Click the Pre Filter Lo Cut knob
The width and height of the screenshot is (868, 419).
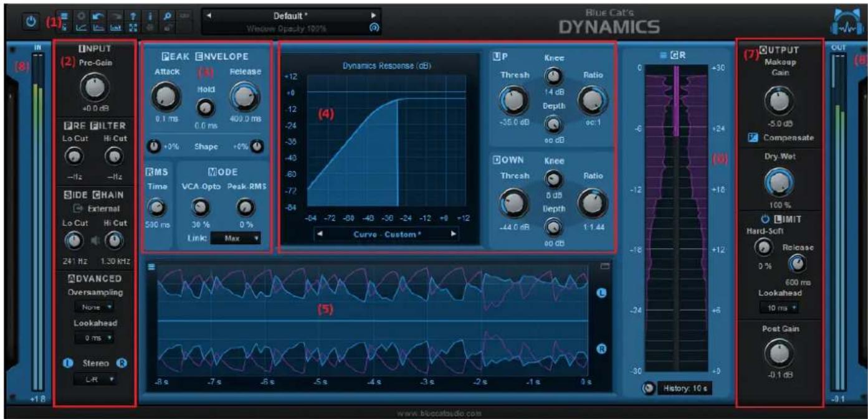[74, 155]
